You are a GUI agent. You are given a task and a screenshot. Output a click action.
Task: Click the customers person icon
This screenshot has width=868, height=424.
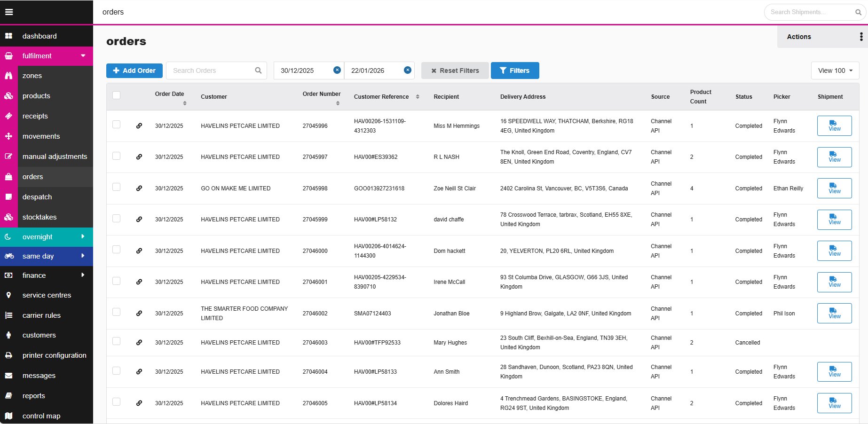coord(8,335)
